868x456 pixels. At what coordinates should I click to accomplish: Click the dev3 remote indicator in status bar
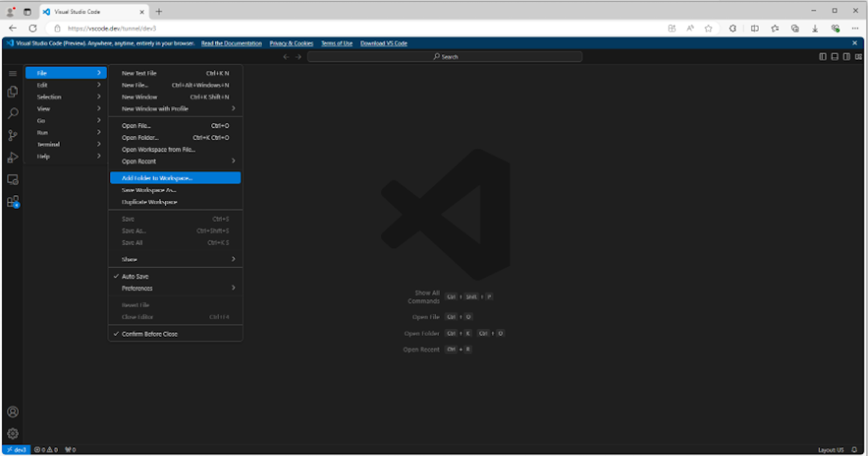(x=16, y=449)
